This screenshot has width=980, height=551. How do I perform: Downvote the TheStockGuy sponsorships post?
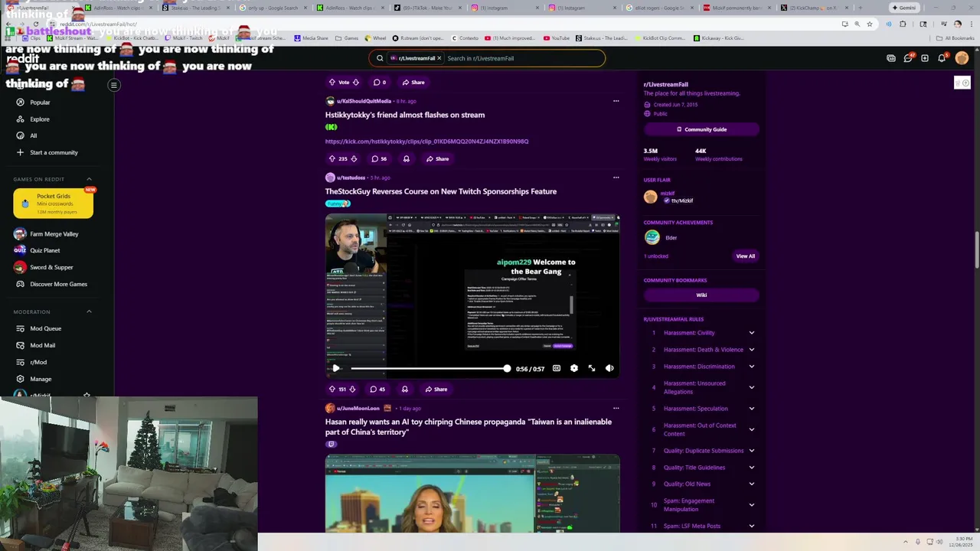click(353, 389)
